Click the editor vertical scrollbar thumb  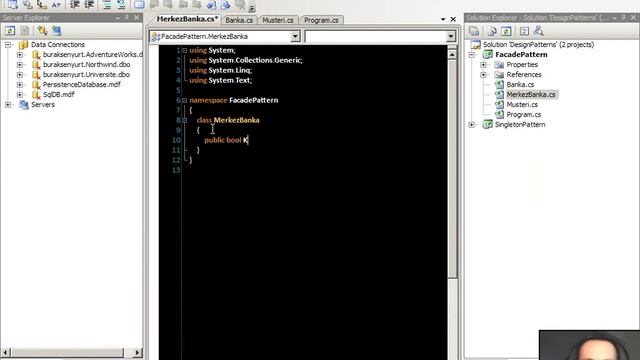[452, 169]
